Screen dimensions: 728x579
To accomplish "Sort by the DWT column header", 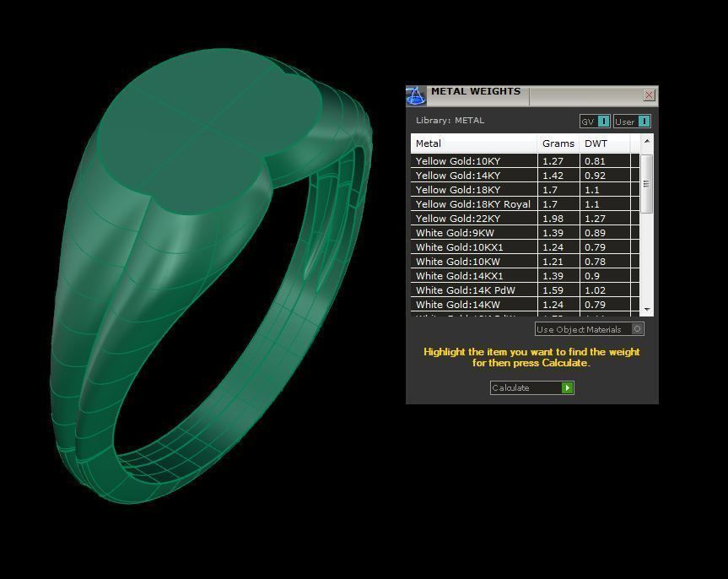I will pos(605,143).
